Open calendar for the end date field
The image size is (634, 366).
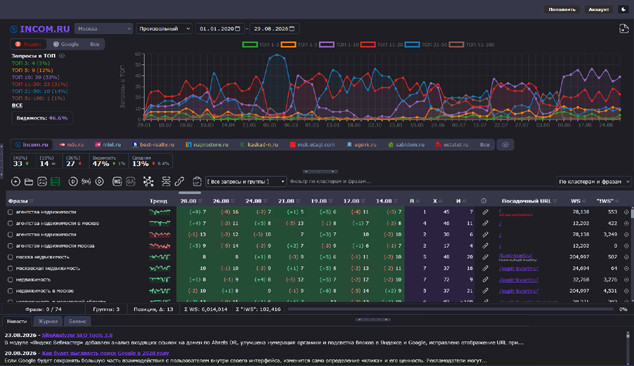point(292,29)
